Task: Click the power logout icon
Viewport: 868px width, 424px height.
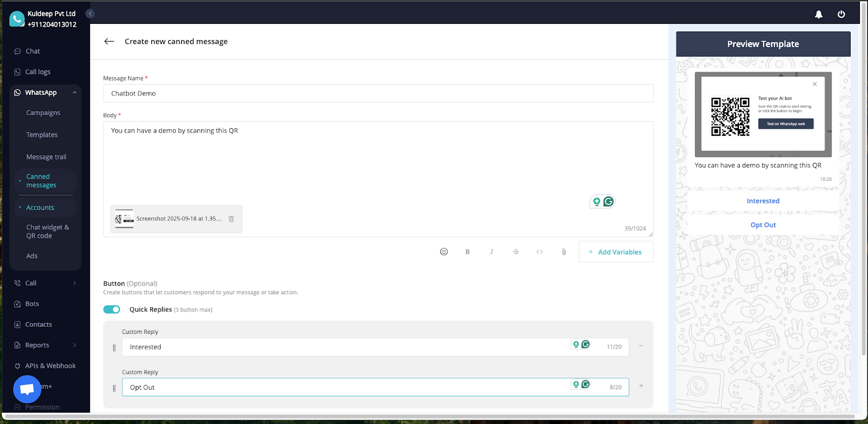Action: (841, 15)
